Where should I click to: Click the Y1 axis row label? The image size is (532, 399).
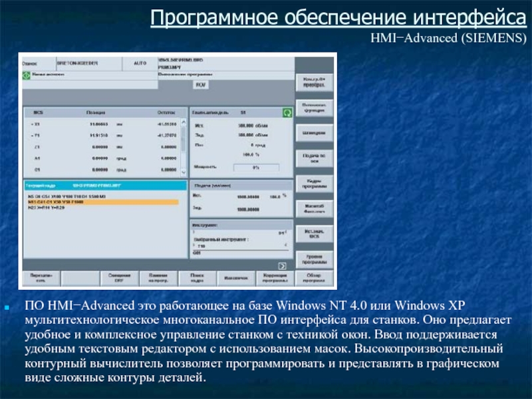(x=36, y=136)
